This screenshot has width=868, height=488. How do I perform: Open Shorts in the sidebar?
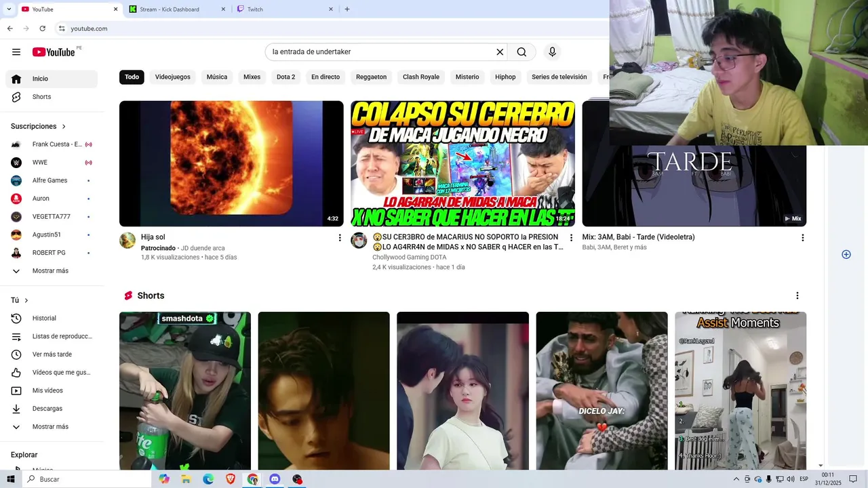click(52, 97)
